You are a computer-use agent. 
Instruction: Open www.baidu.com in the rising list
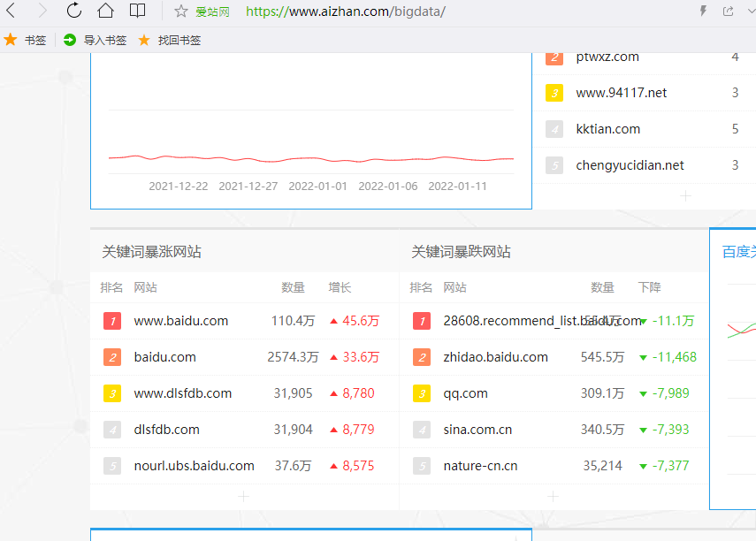point(180,321)
